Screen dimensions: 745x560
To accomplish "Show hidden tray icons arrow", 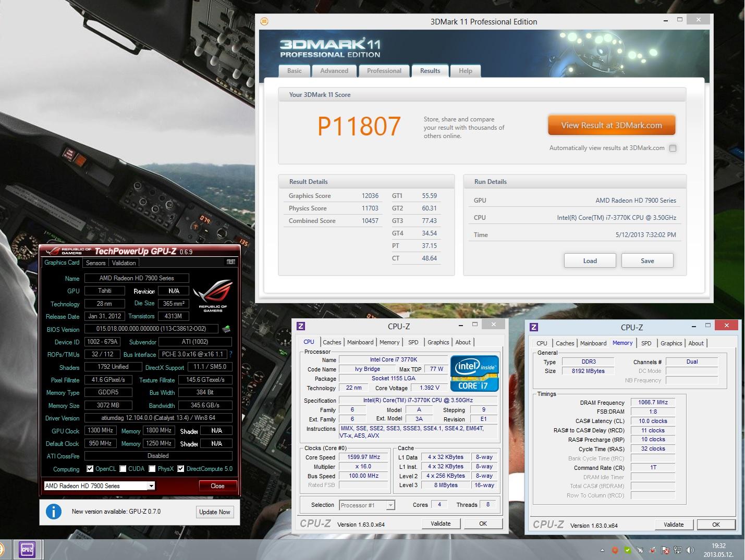I will click(603, 550).
